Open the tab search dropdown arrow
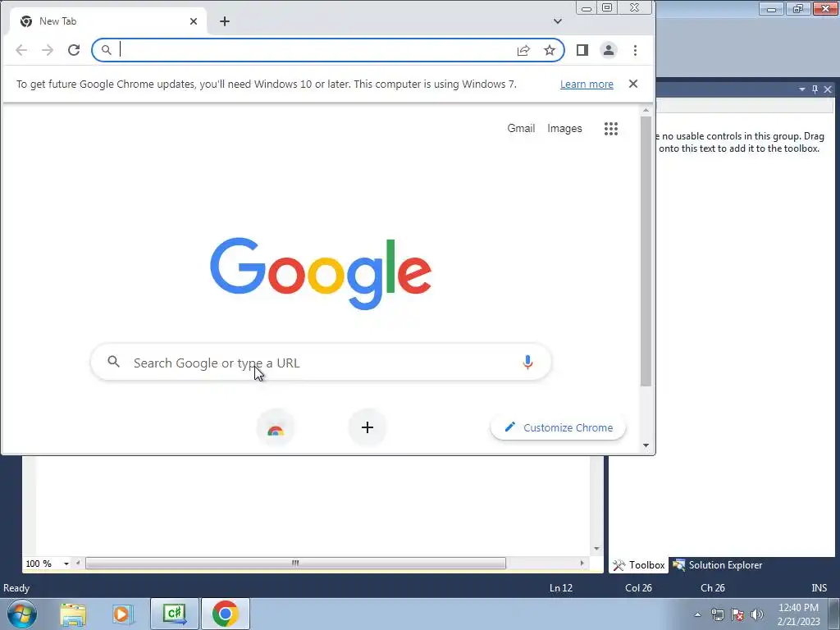 click(x=558, y=21)
